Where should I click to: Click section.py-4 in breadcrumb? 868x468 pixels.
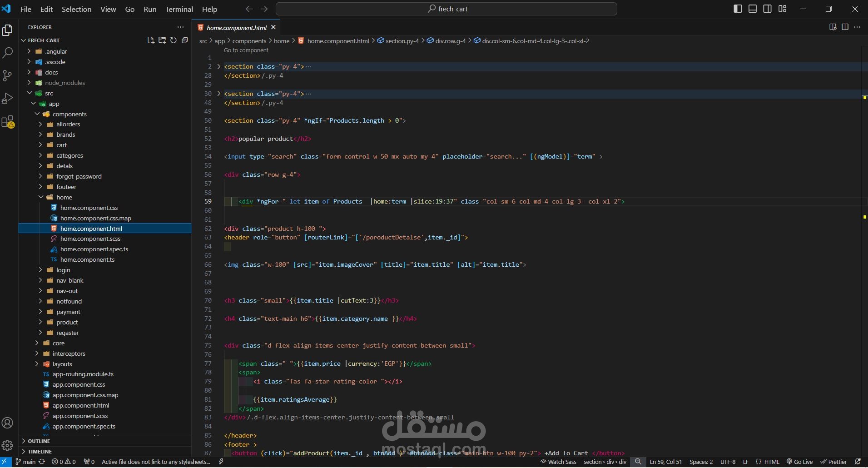398,41
